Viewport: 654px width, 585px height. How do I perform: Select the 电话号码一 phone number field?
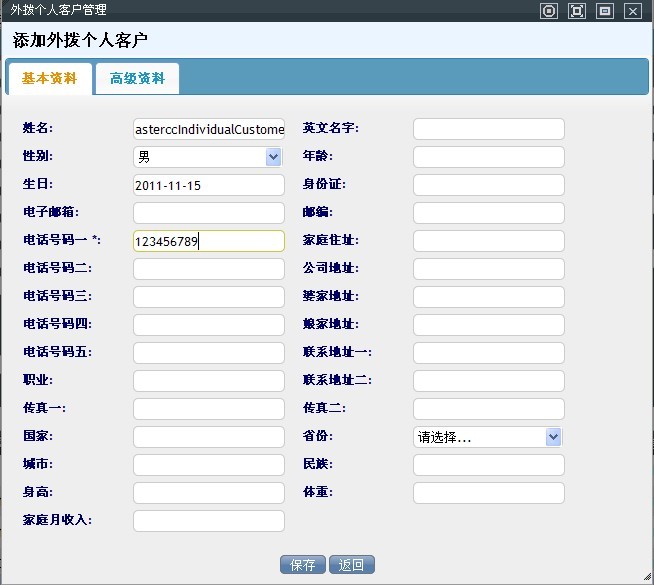coord(208,241)
